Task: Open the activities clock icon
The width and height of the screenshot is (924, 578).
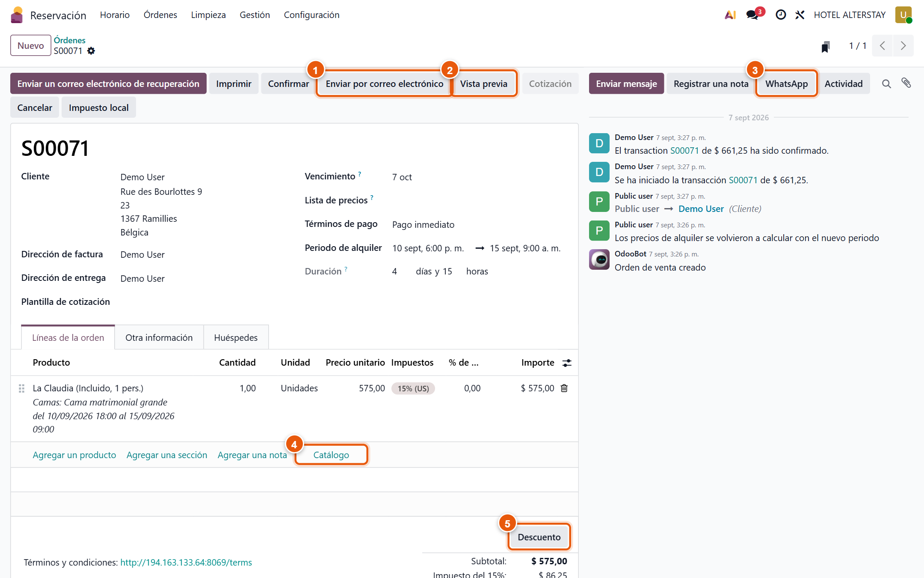Action: coord(781,15)
